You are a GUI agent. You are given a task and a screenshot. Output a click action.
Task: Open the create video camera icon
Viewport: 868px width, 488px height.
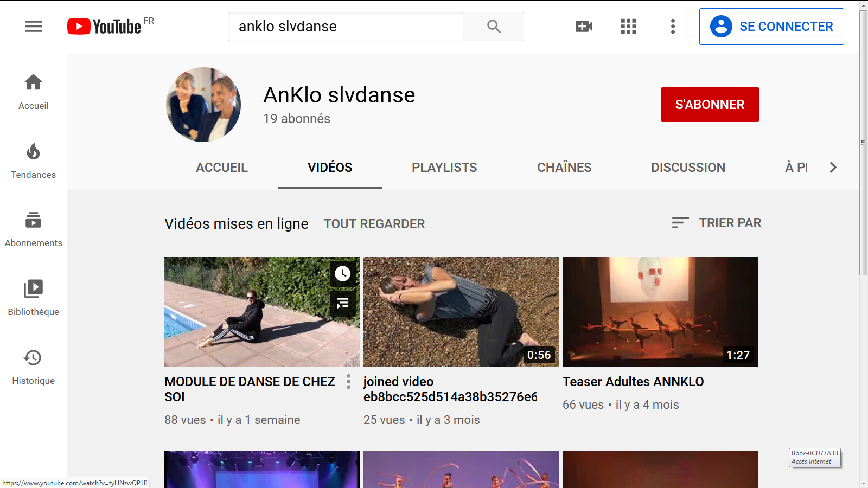point(584,26)
